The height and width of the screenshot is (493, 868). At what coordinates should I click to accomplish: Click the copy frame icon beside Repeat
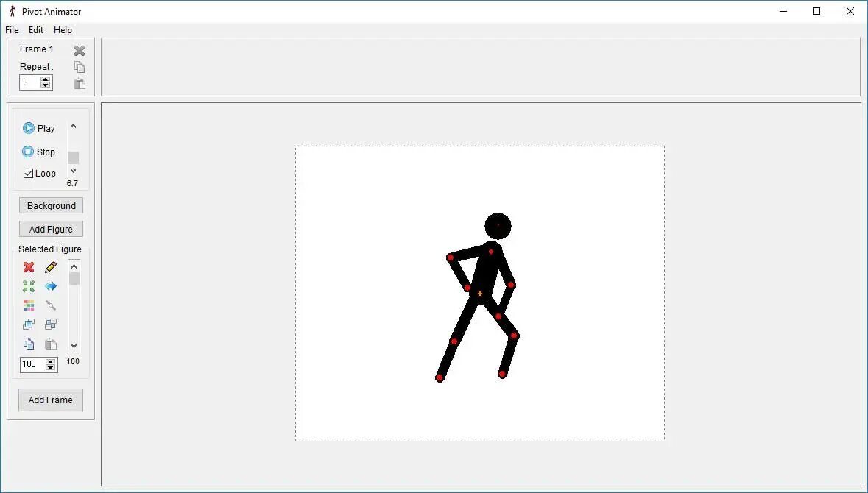[80, 67]
